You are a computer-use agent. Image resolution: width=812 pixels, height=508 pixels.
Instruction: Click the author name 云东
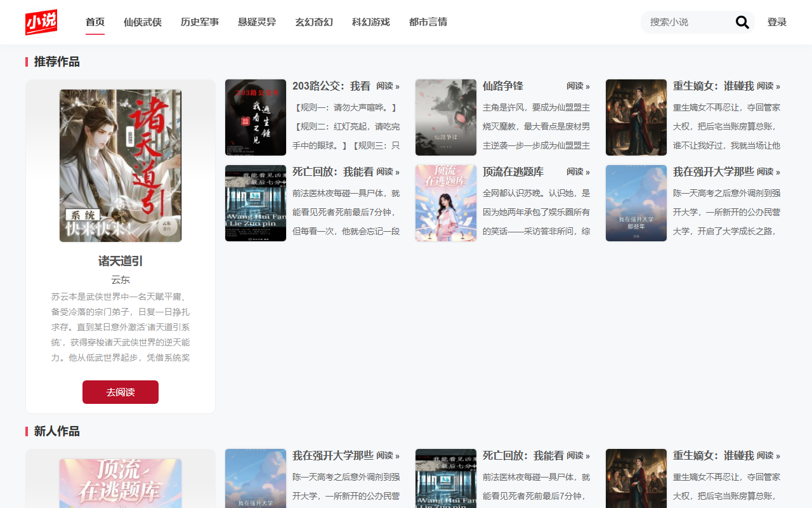121,280
